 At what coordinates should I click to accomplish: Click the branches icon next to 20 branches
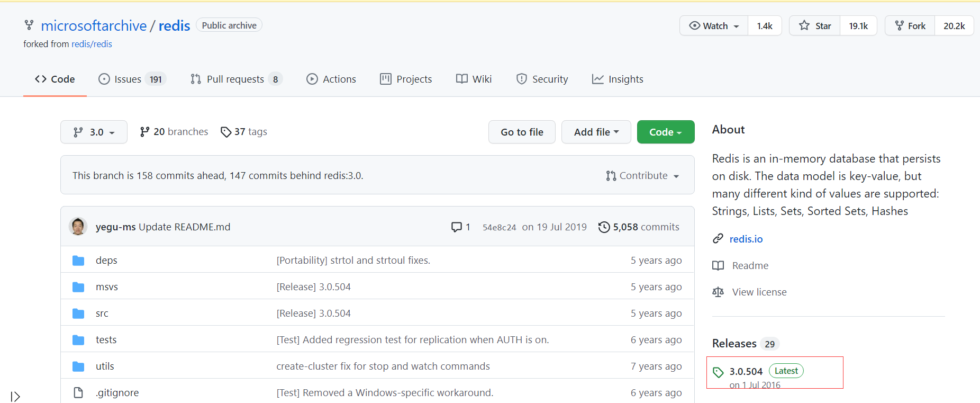144,132
